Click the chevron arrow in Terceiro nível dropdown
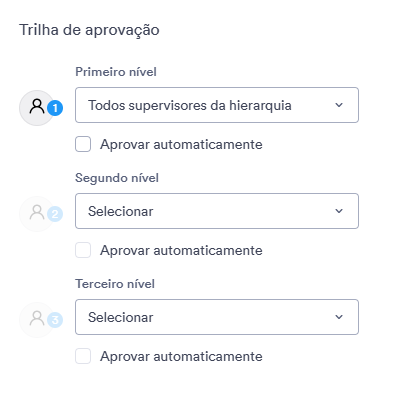Viewport: 405px width, 408px height. (x=339, y=317)
